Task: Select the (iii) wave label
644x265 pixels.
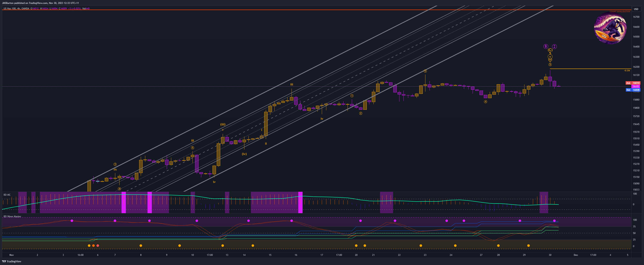Action: pyautogui.click(x=223, y=124)
